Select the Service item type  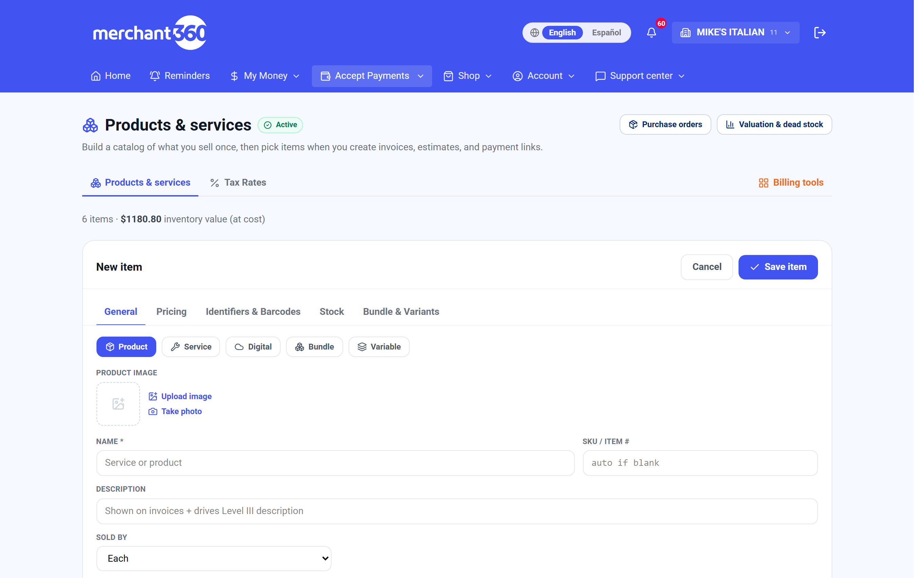coord(191,347)
